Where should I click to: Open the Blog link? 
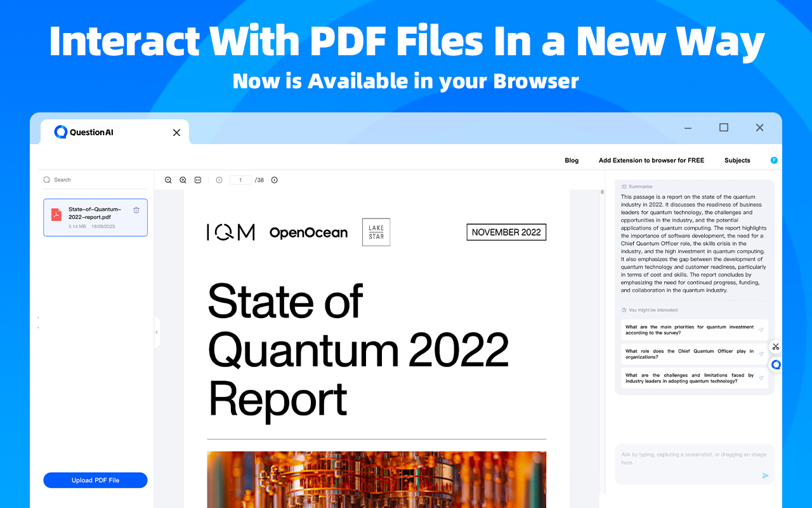572,161
